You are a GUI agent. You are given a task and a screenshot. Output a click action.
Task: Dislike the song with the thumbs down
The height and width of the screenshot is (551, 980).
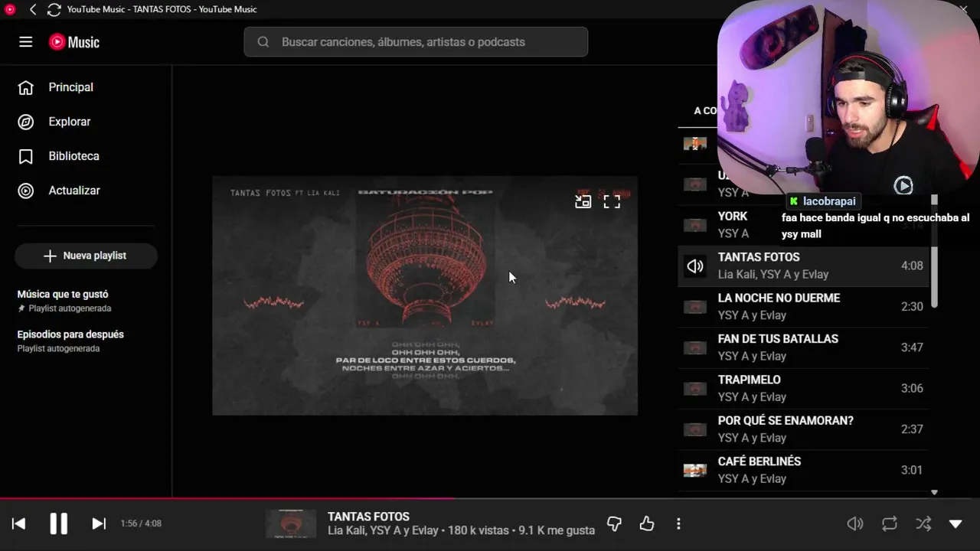(614, 523)
